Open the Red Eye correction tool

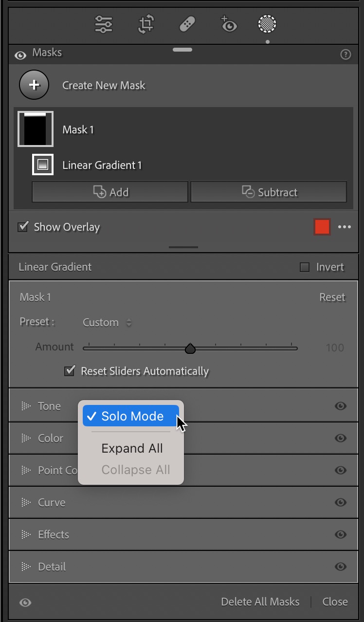(228, 24)
